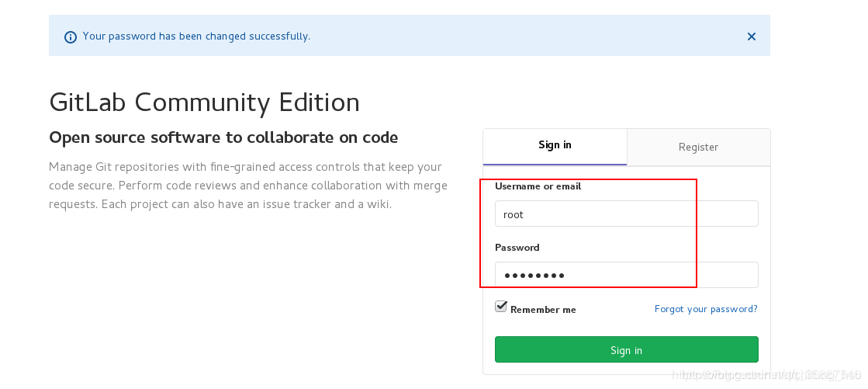The image size is (868, 389).
Task: Click the Open source software subheading
Action: coord(223,138)
